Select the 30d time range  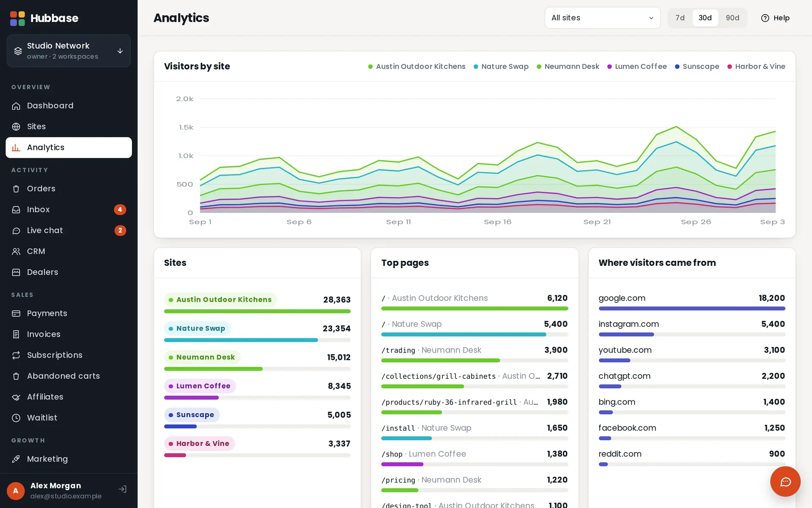pos(705,18)
